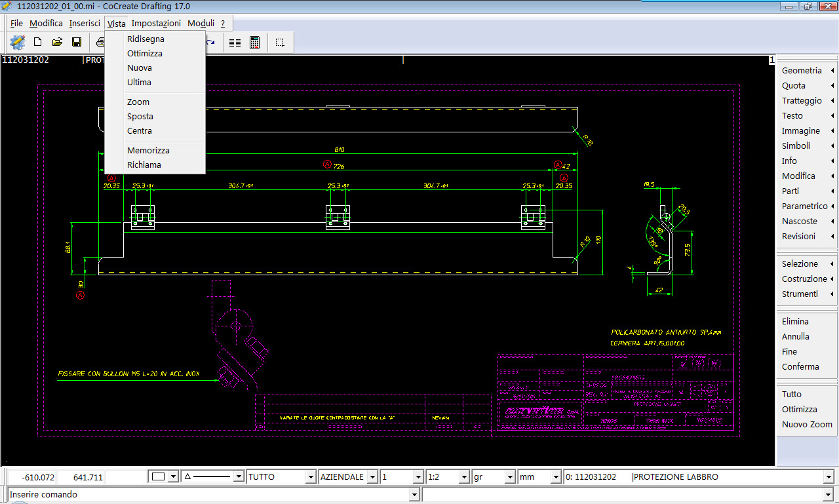
Task: Expand the Nascoste side menu entry
Action: pyautogui.click(x=807, y=221)
